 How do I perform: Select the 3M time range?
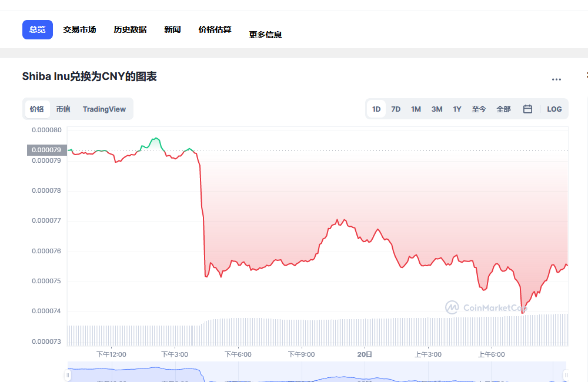coord(436,109)
